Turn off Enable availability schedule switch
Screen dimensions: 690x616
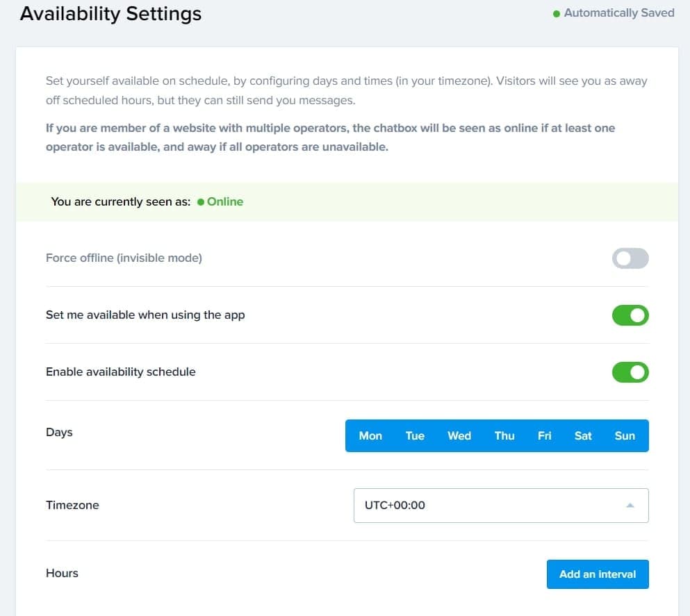click(x=630, y=372)
